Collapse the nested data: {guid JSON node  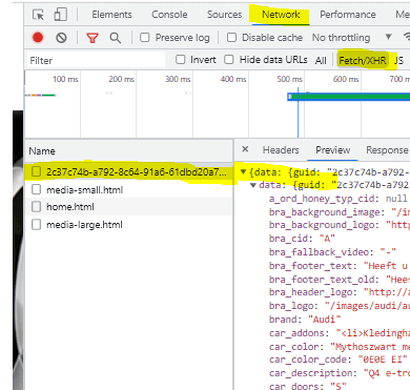click(253, 185)
